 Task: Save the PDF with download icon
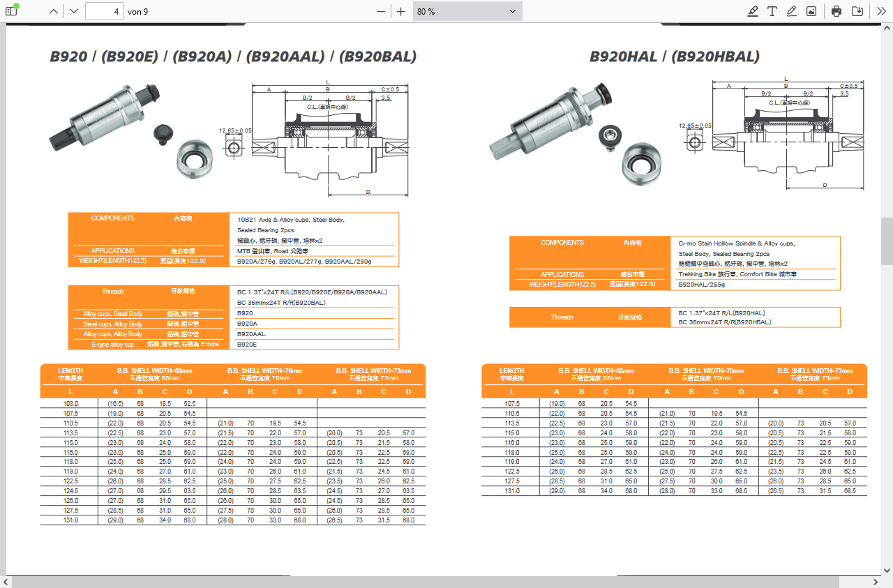(857, 11)
